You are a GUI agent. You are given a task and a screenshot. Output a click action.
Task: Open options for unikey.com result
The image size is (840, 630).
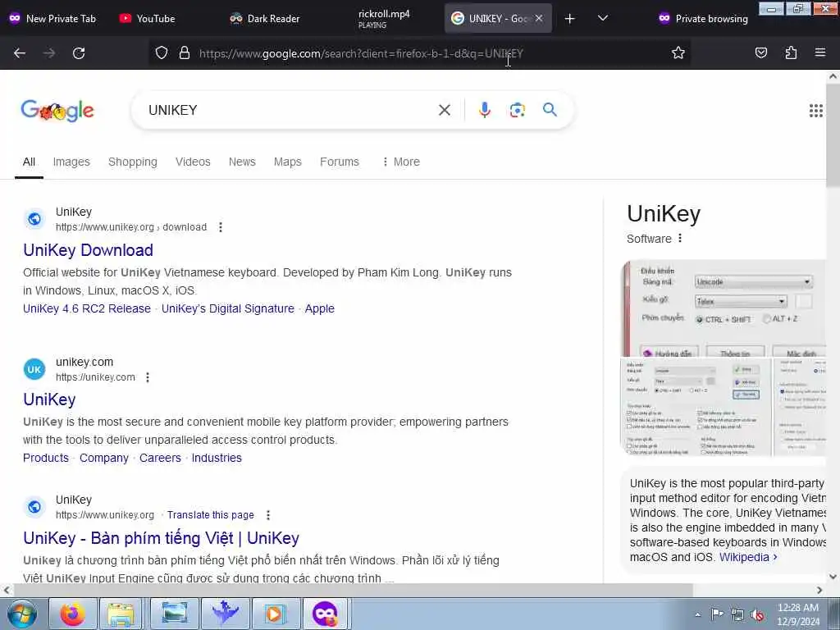[148, 377]
